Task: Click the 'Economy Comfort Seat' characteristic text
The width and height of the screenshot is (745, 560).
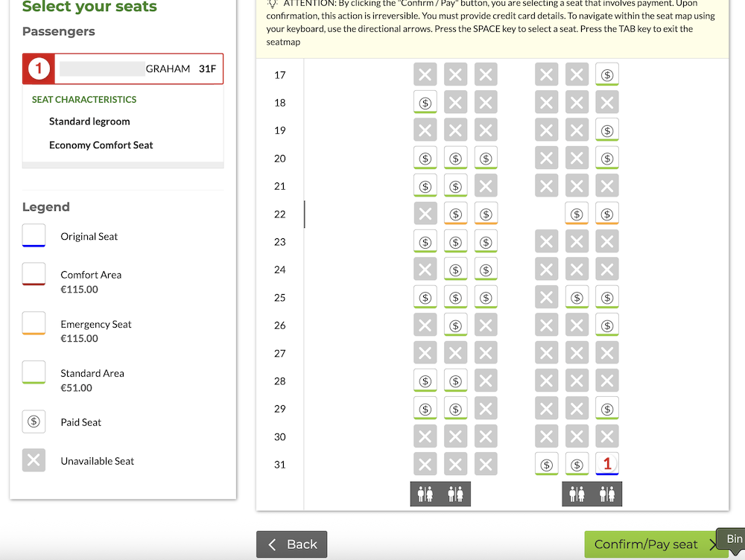Action: tap(101, 145)
